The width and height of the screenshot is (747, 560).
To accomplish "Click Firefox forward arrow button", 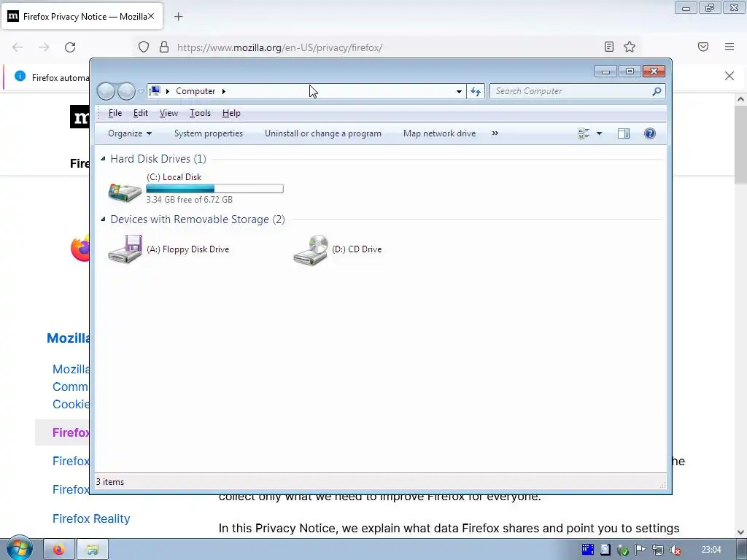I will 44,47.
